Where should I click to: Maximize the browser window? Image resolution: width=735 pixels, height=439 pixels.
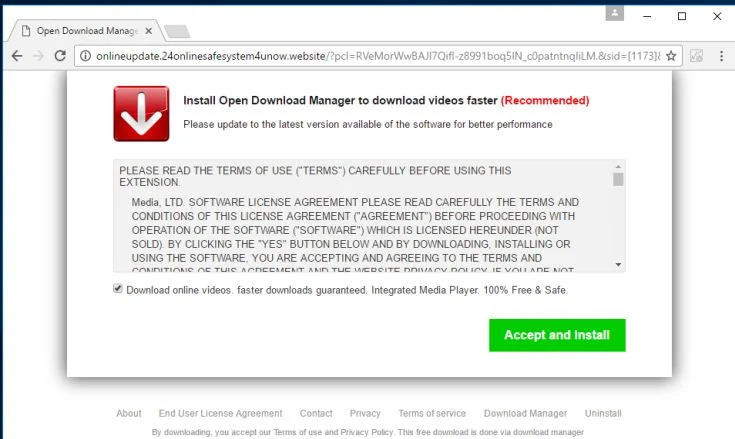pos(682,16)
